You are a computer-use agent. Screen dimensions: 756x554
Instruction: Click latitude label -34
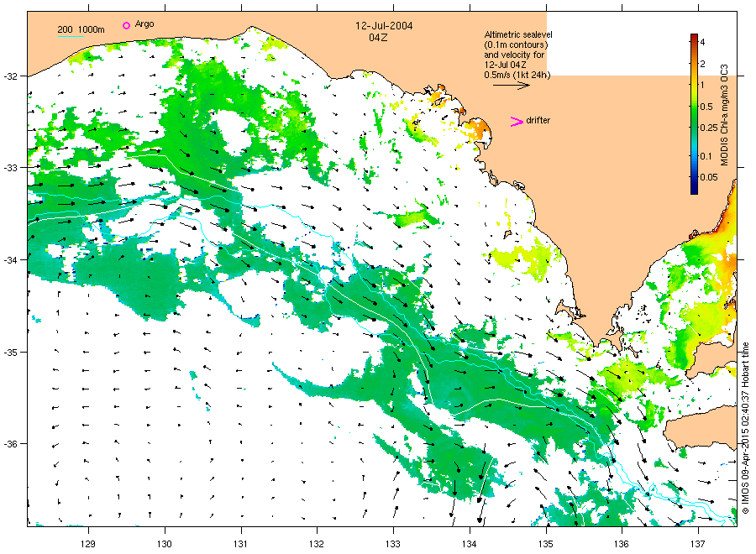[x=11, y=260]
